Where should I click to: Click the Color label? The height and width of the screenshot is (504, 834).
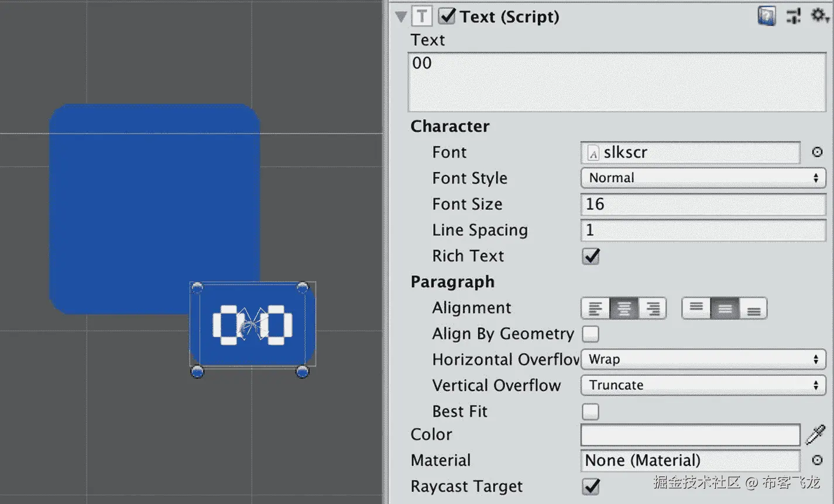coord(431,434)
